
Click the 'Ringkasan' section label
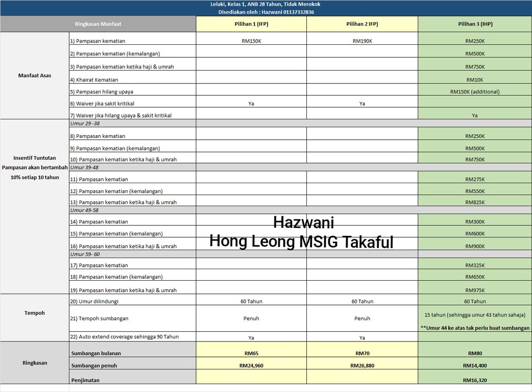[35, 363]
